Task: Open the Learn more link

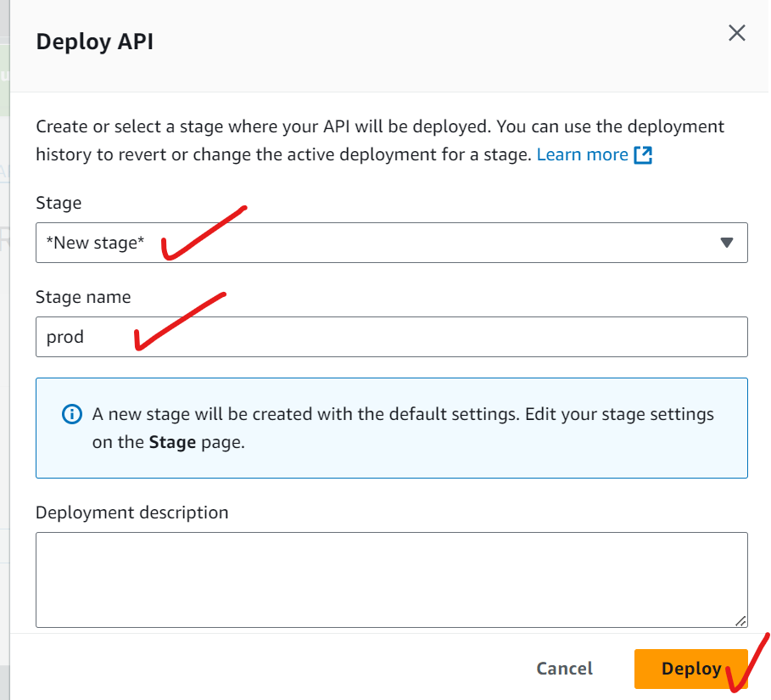Action: pos(582,154)
